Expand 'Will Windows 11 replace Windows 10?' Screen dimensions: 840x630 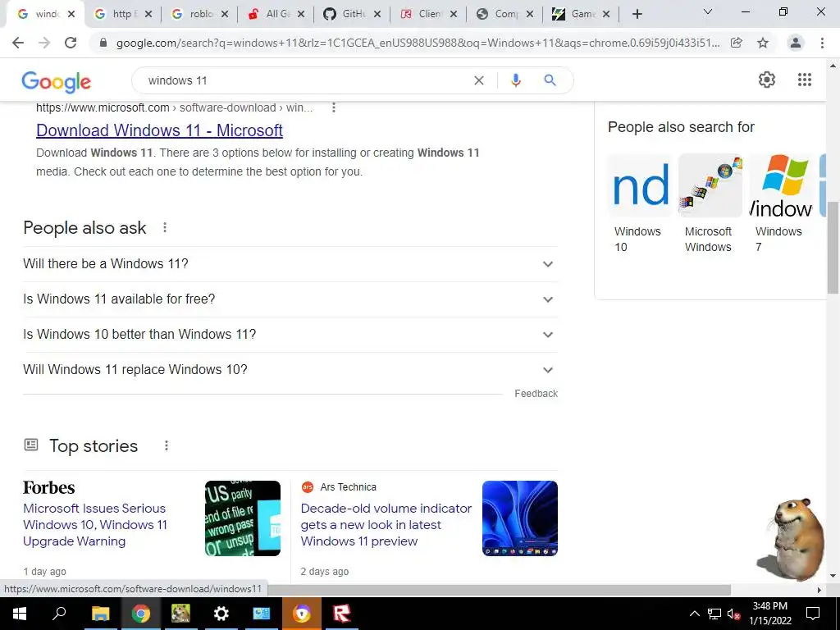pyautogui.click(x=290, y=370)
